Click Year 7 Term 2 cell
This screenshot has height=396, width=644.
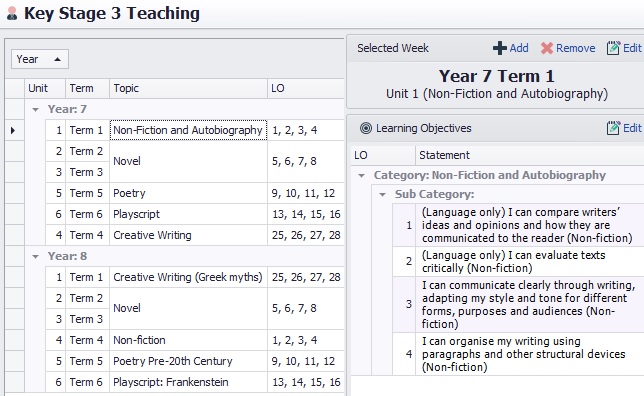[x=87, y=151]
